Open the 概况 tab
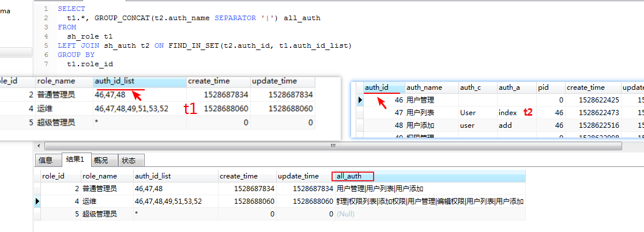The image size is (644, 232). pyautogui.click(x=100, y=160)
